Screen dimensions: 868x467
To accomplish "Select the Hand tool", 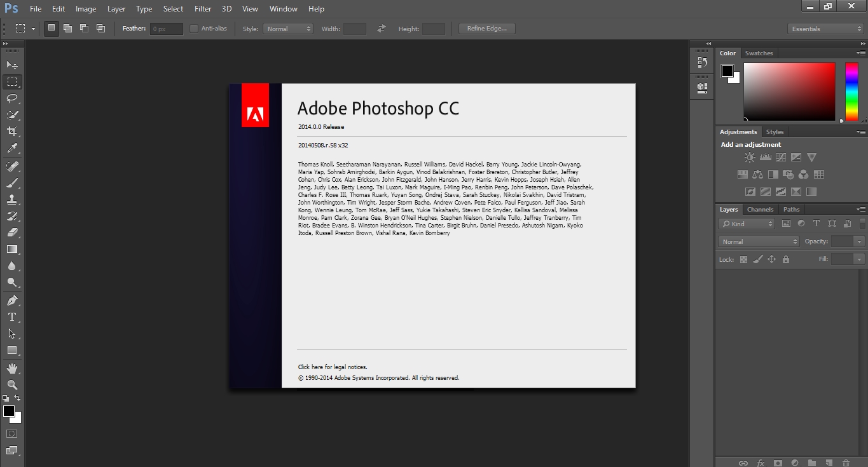I will [x=12, y=369].
